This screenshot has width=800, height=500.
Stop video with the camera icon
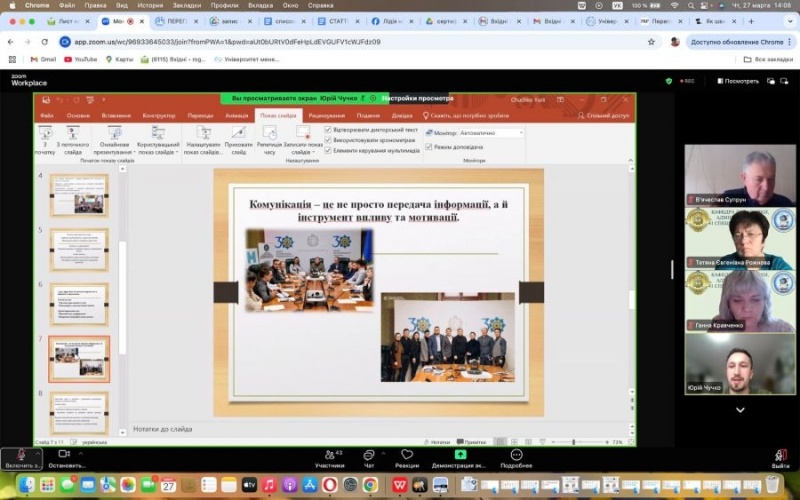click(x=66, y=455)
